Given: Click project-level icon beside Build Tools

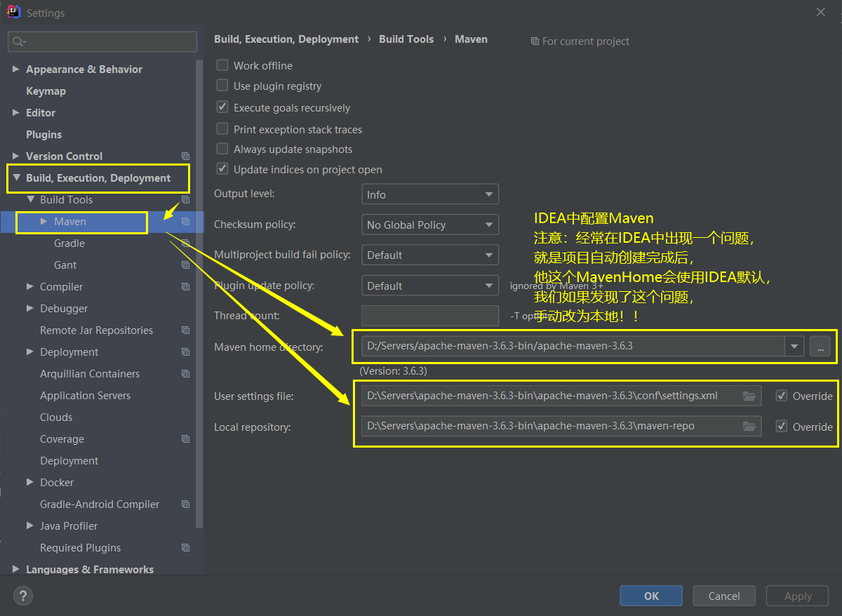Looking at the screenshot, I should (185, 200).
